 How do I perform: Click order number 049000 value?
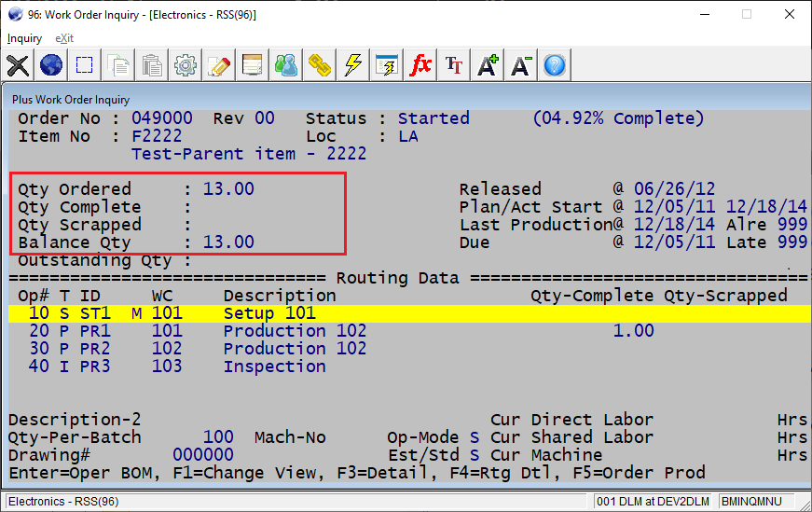point(162,118)
